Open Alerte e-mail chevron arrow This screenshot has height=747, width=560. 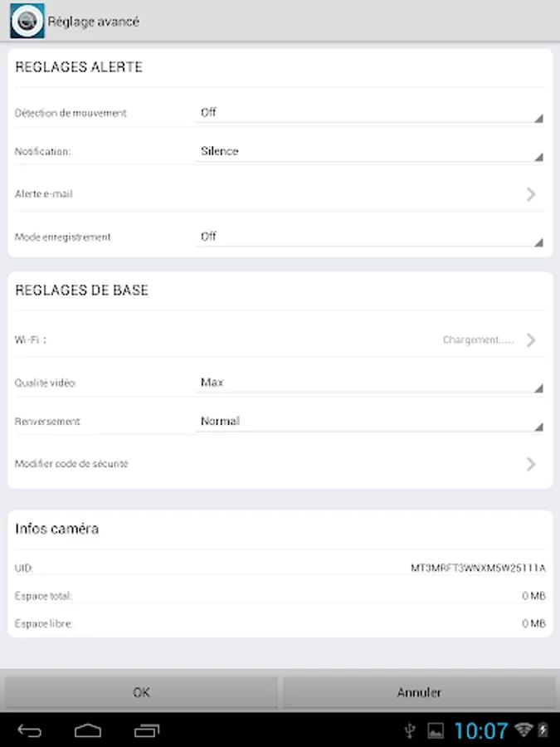531,194
